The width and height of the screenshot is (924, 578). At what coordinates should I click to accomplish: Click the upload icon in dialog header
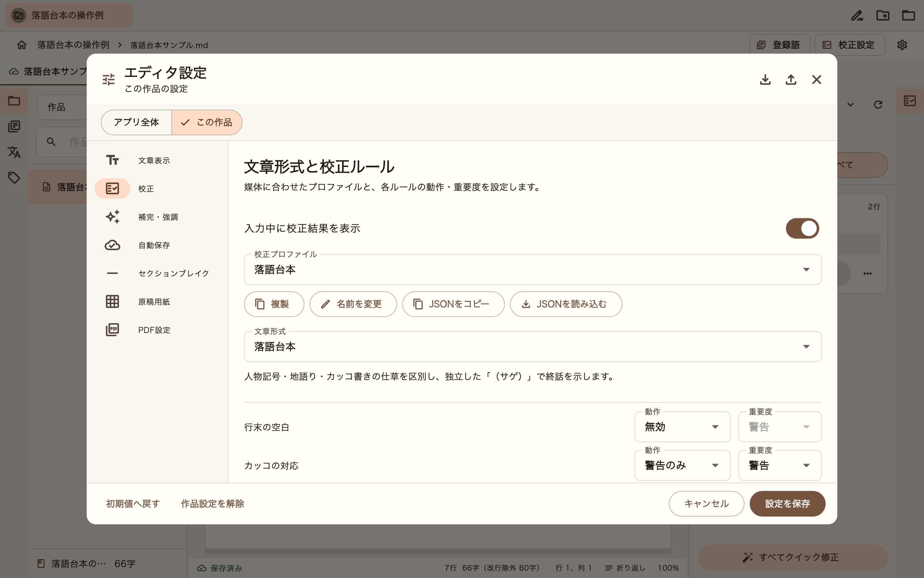[x=791, y=80]
